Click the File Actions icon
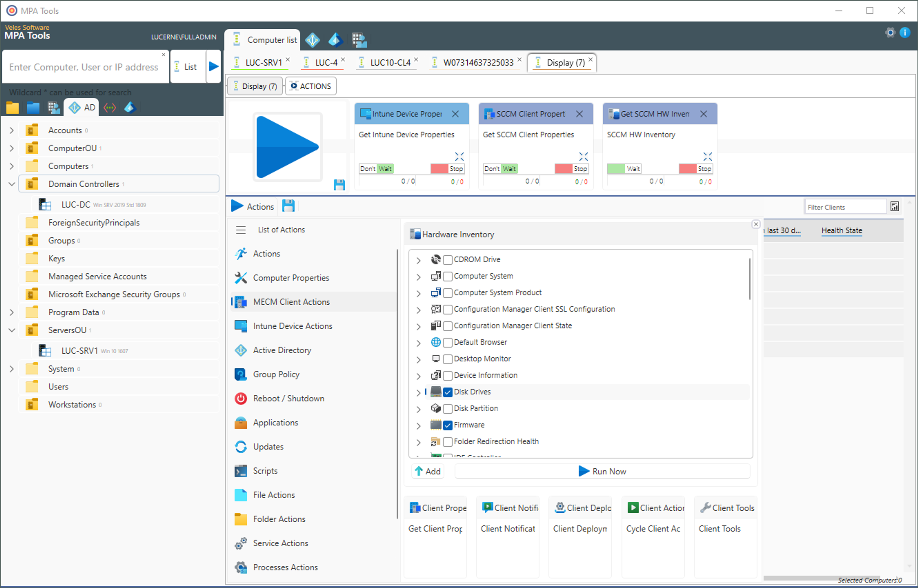The image size is (918, 588). pos(241,495)
